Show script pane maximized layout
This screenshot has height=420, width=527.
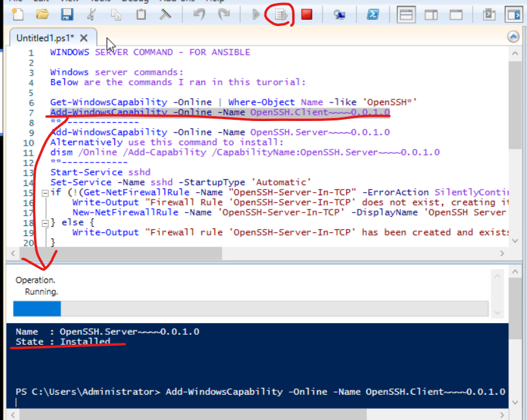pyautogui.click(x=456, y=15)
